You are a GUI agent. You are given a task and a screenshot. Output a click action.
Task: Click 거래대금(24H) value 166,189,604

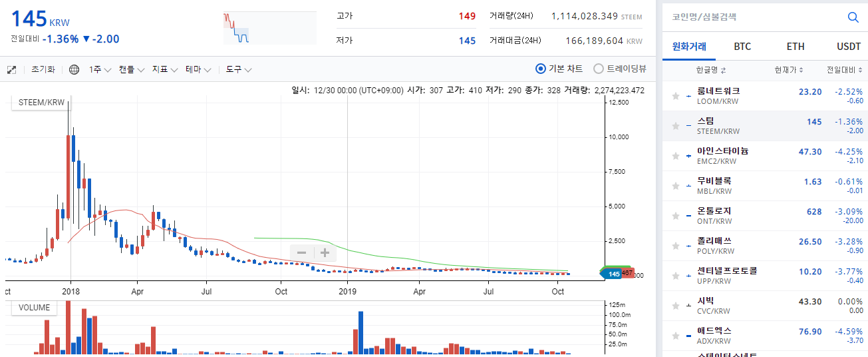[x=595, y=41]
